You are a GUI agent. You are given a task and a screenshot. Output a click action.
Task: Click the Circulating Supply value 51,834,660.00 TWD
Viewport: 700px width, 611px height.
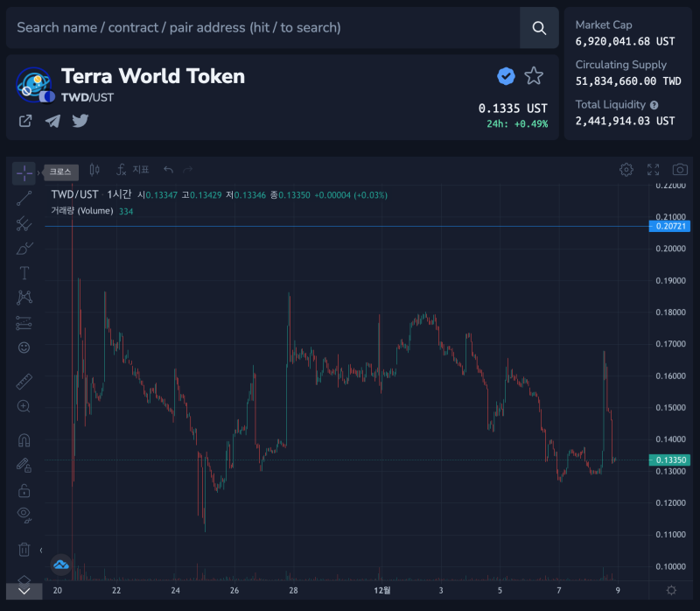(x=628, y=81)
